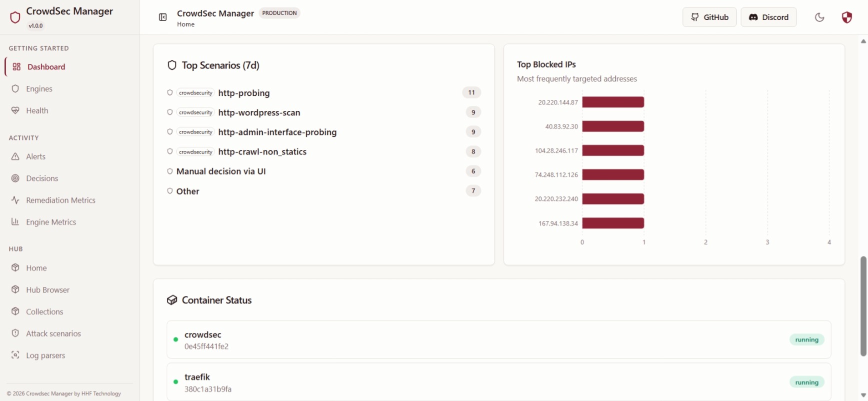Viewport: 868px width, 401px height.
Task: Click the red shield icon in the top bar
Action: tap(846, 17)
